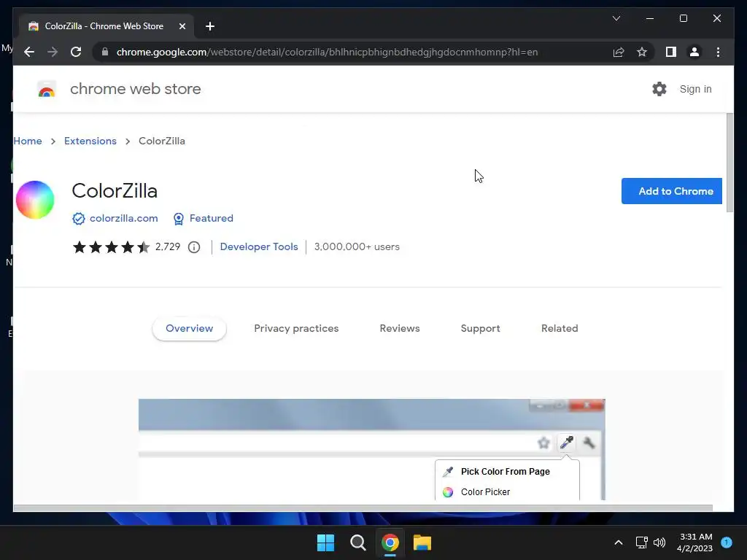The image size is (747, 560).
Task: Switch to the Support tab
Action: point(480,329)
